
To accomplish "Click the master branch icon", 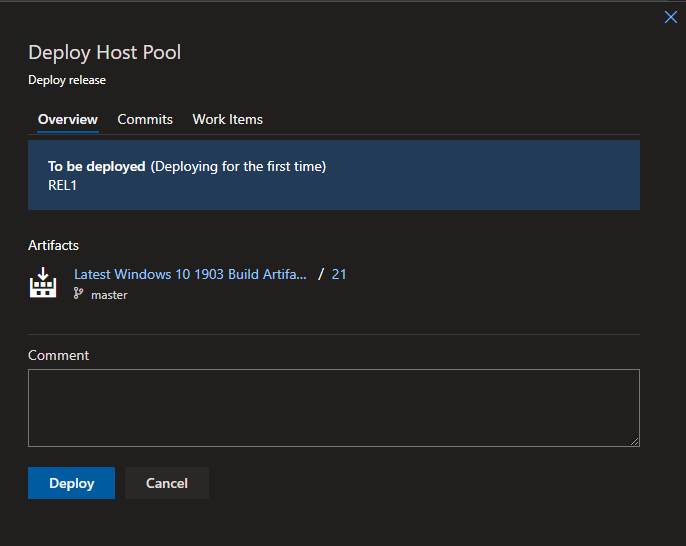I will pos(78,293).
